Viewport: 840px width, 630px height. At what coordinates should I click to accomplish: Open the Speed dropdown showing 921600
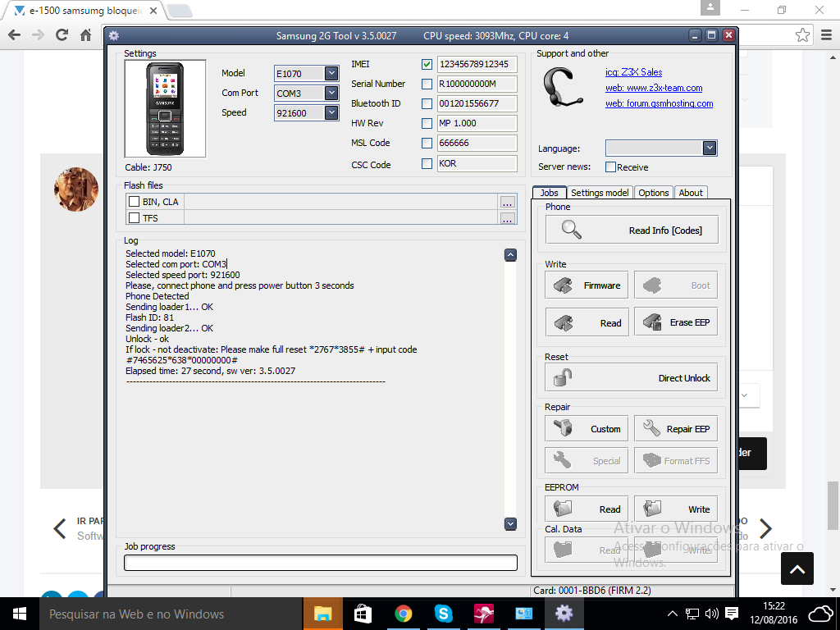click(x=331, y=112)
